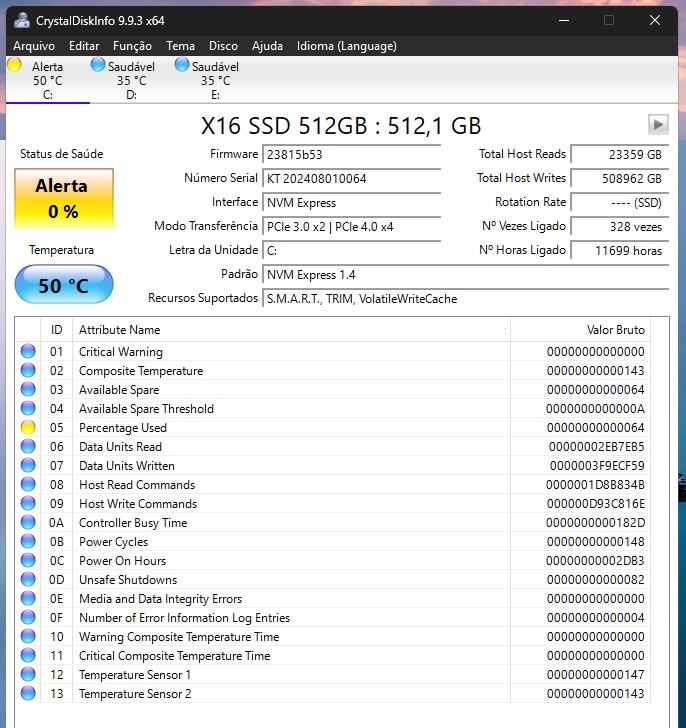Close the CrystalDiskInfo window
686x728 pixels.
click(655, 20)
